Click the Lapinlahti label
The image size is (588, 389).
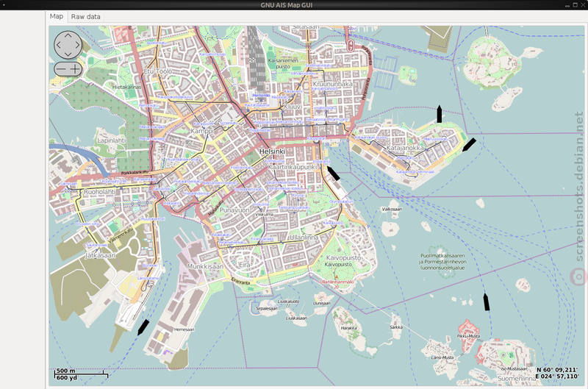(112, 140)
